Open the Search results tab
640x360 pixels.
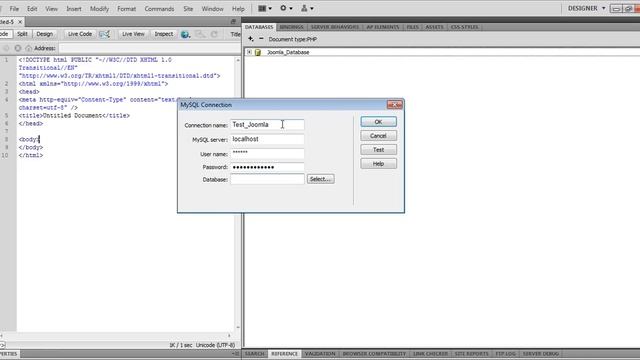[255, 353]
